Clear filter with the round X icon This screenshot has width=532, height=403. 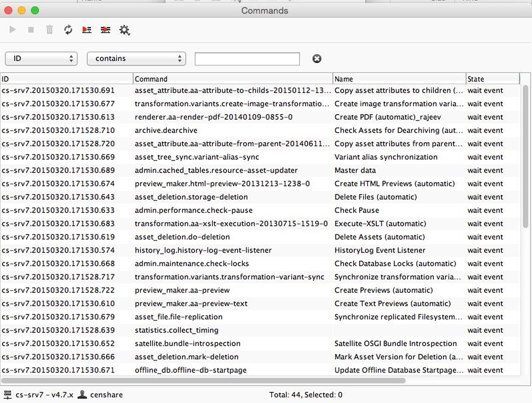(x=316, y=59)
